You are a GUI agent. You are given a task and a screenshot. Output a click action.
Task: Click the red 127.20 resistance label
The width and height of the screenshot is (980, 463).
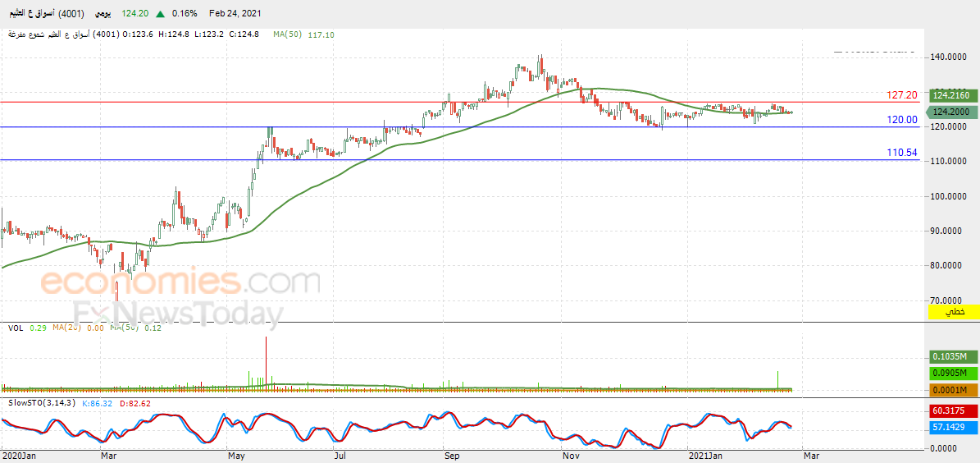(x=902, y=95)
